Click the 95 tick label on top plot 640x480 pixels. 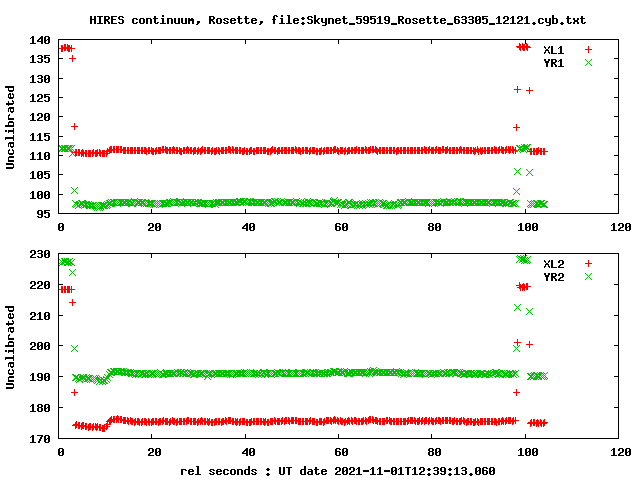(43, 214)
